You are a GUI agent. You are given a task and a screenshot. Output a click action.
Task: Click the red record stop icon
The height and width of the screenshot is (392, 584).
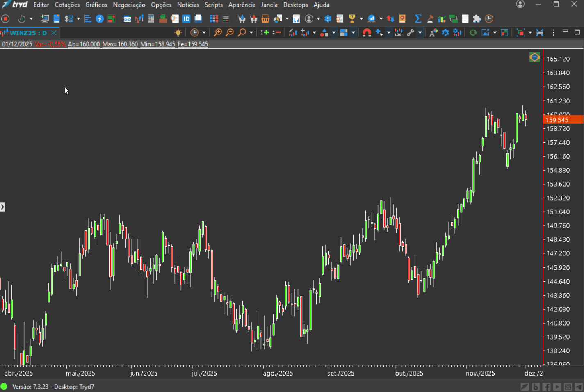pyautogui.click(x=5, y=19)
